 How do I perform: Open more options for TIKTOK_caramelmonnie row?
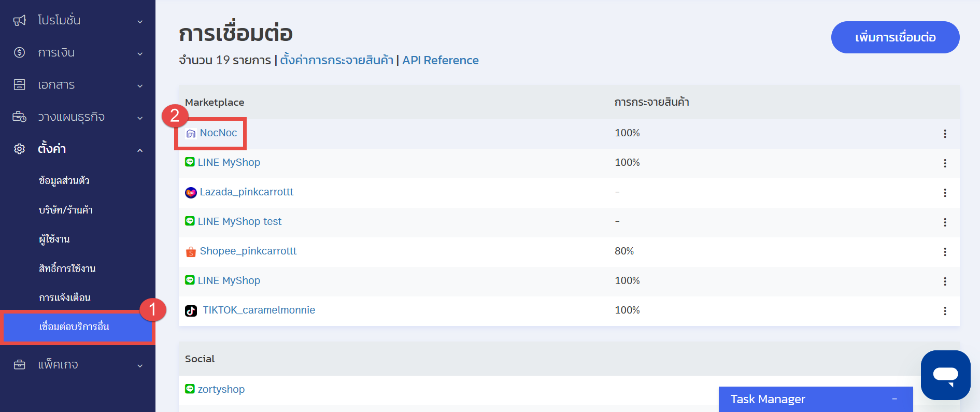tap(945, 311)
